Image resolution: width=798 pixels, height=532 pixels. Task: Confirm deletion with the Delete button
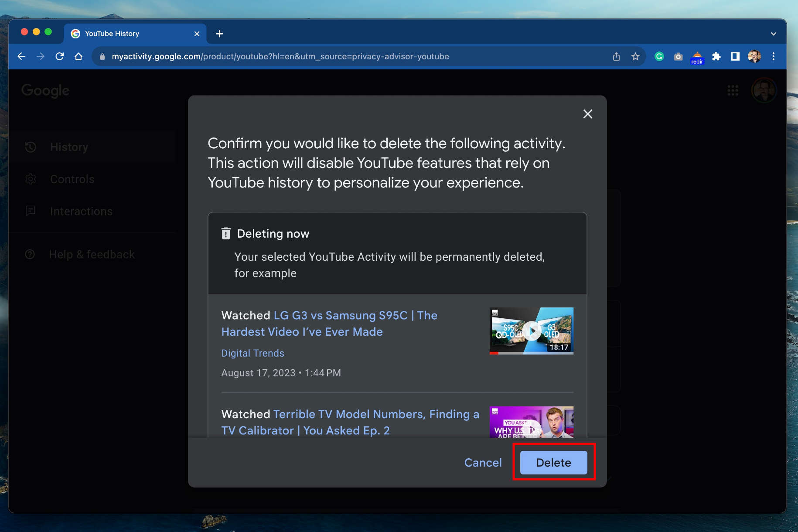pyautogui.click(x=553, y=462)
